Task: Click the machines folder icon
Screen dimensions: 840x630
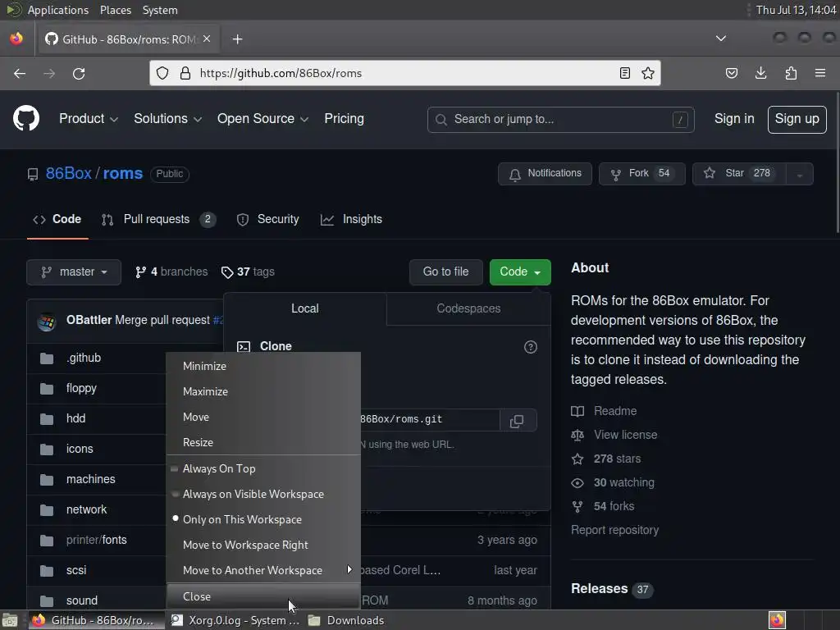Action: [47, 479]
